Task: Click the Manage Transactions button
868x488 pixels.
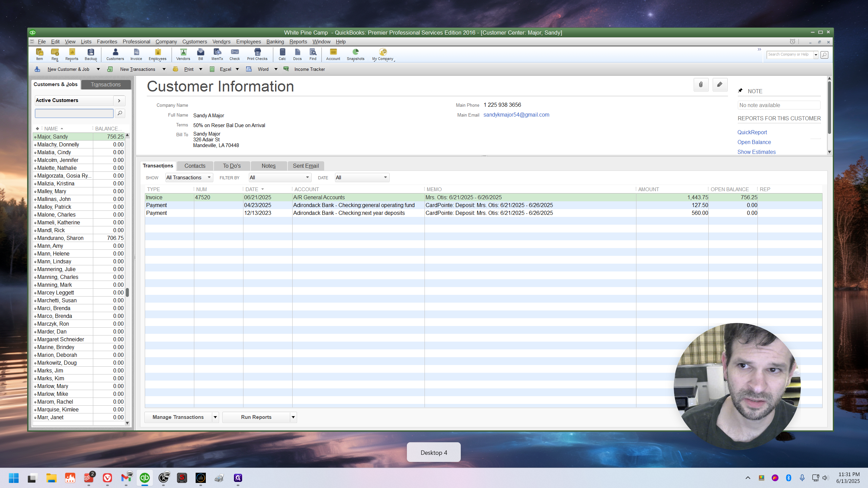Action: 178,417
